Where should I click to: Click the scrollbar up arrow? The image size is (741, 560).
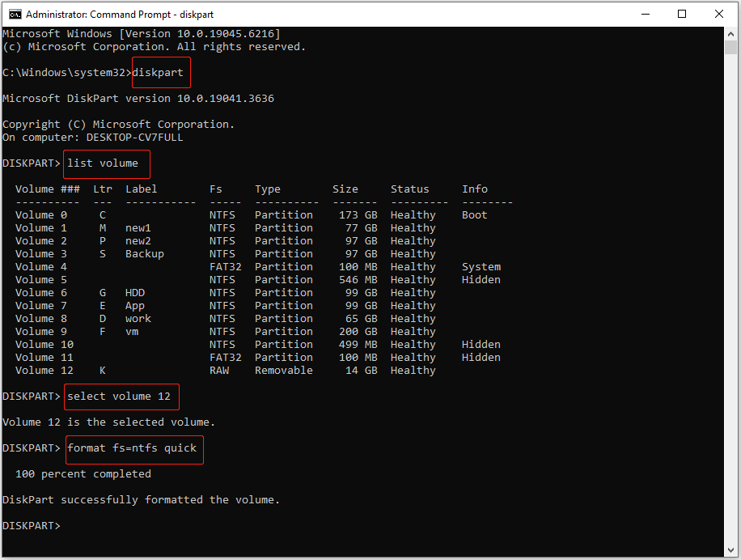pyautogui.click(x=730, y=32)
